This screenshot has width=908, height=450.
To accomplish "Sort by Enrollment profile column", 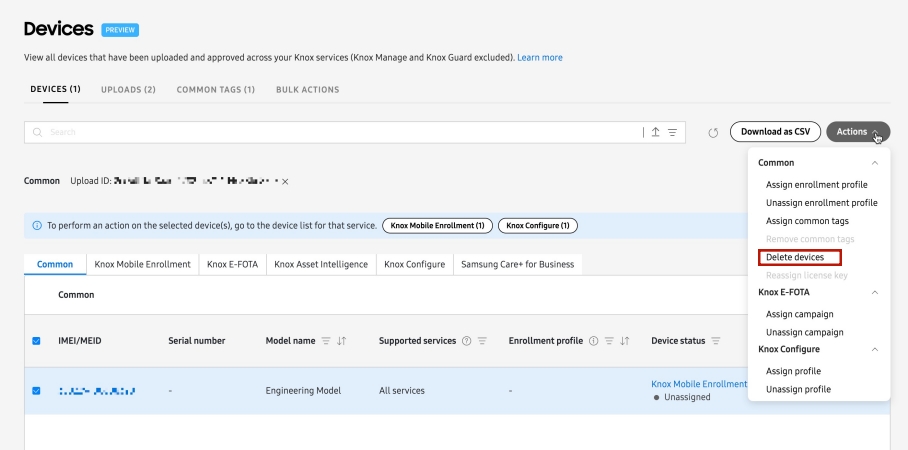I will point(624,341).
